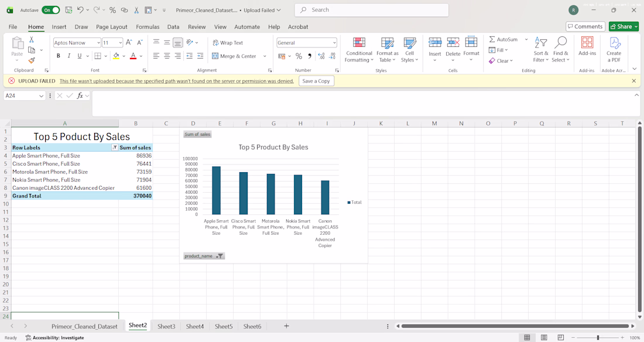Click the Delete cells icon

pyautogui.click(x=453, y=42)
